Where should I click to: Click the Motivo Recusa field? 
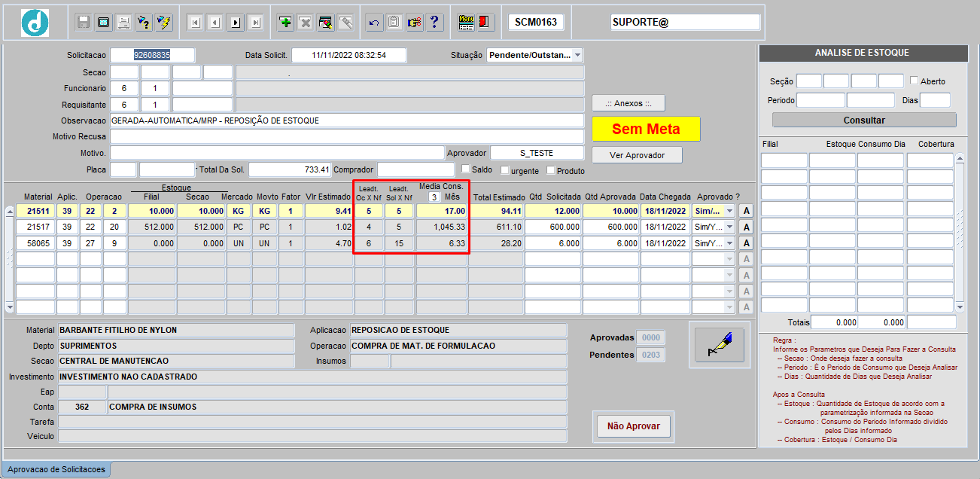coord(347,136)
